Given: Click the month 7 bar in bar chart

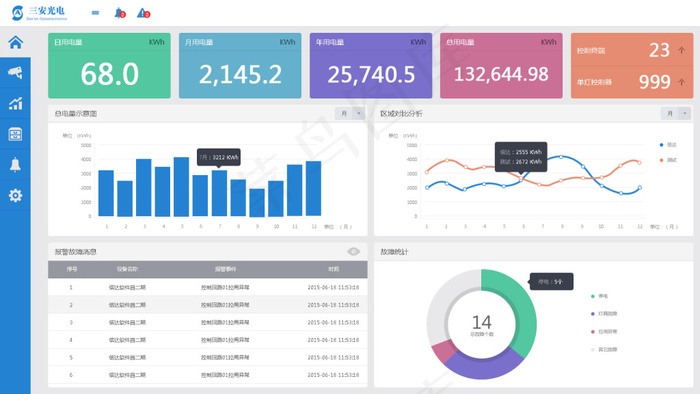Looking at the screenshot, I should 219,193.
